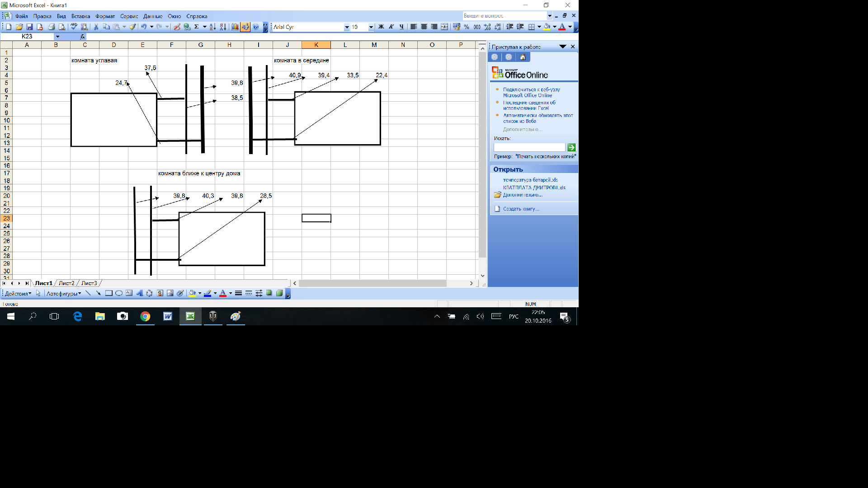This screenshot has height=488, width=868.
Task: Open the task pane title dropdown arrow
Action: pos(563,47)
